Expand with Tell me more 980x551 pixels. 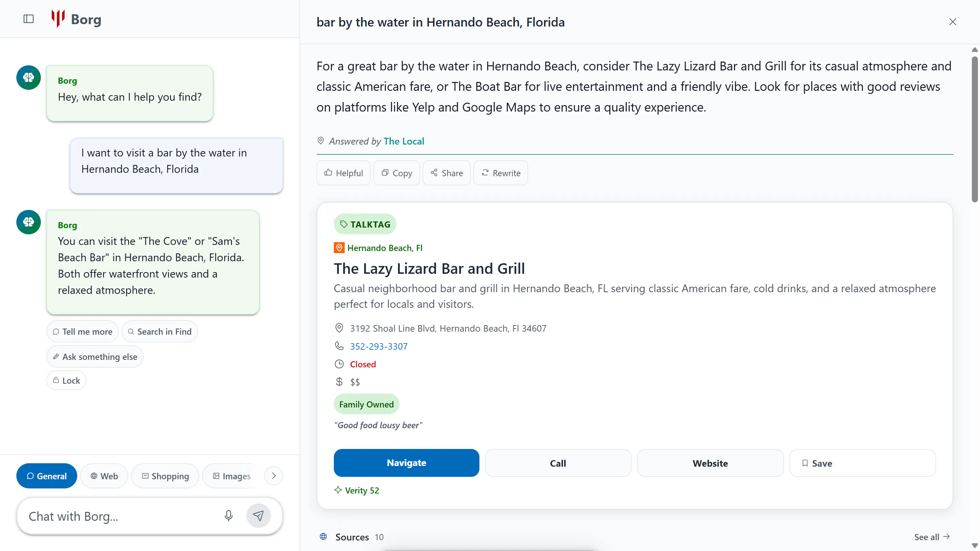pos(83,331)
